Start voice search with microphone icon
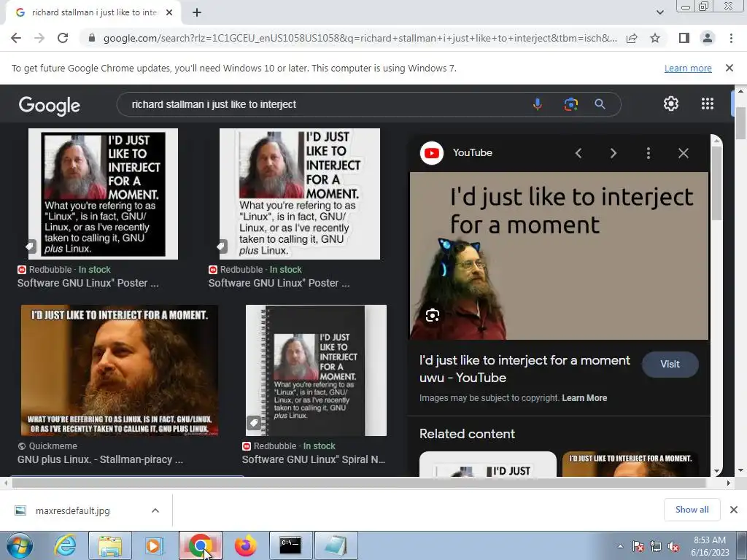Viewport: 747px width, 560px height. [538, 104]
